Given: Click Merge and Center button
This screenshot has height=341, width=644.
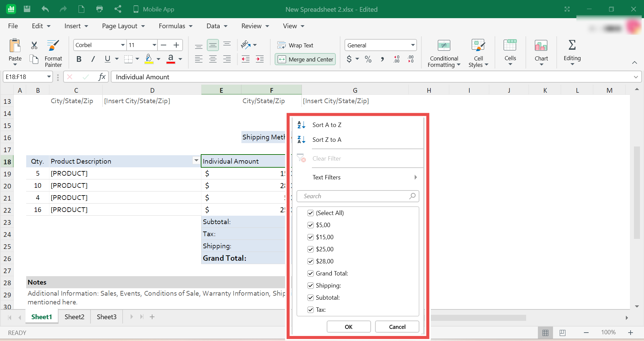Looking at the screenshot, I should [305, 59].
